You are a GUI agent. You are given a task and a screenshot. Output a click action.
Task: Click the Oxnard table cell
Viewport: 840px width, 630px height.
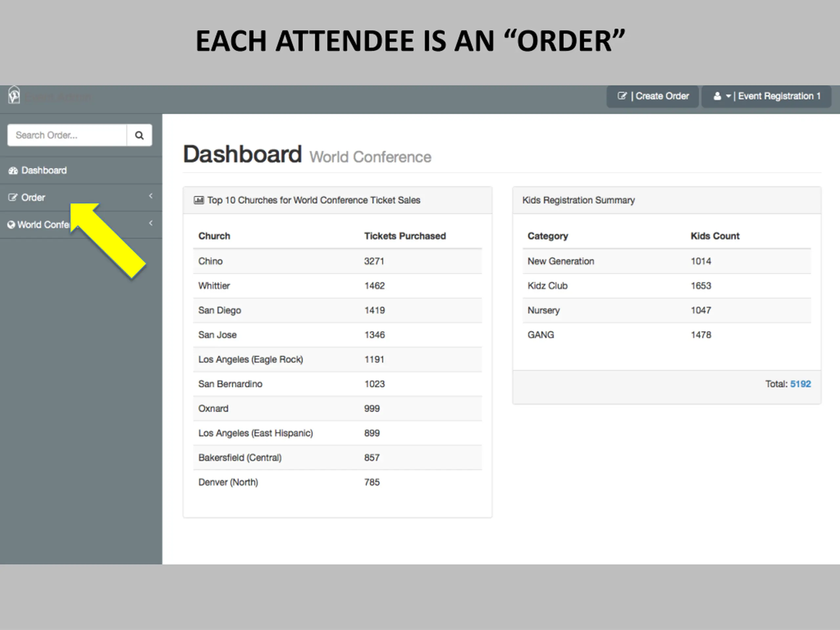[213, 409]
